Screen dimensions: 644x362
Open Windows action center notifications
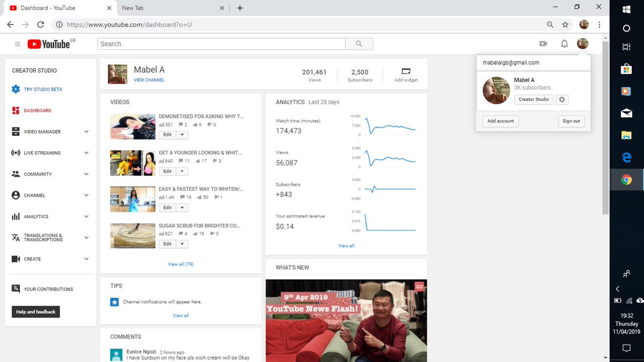coord(626,348)
